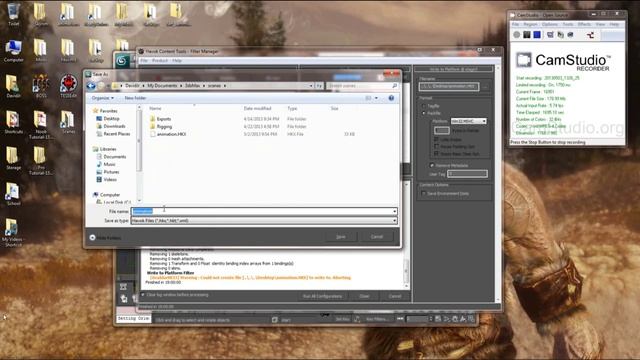Click the forward arrow in Save As
Viewport: 640px width, 360px height.
pyautogui.click(x=101, y=86)
